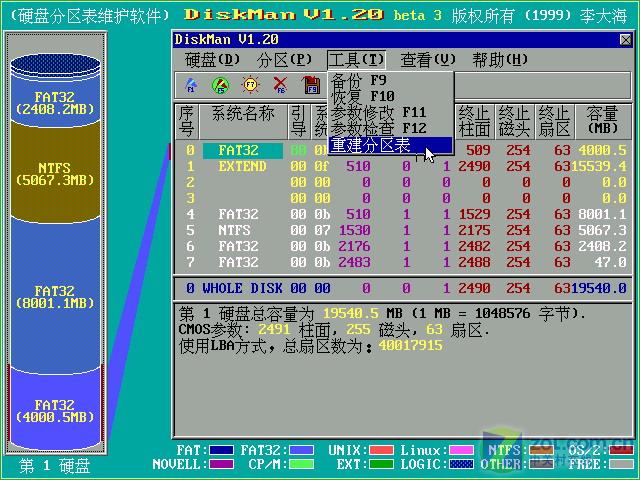Viewport: 640px width, 480px height.
Task: Click the UNIX legend color swatch
Action: tap(381, 450)
